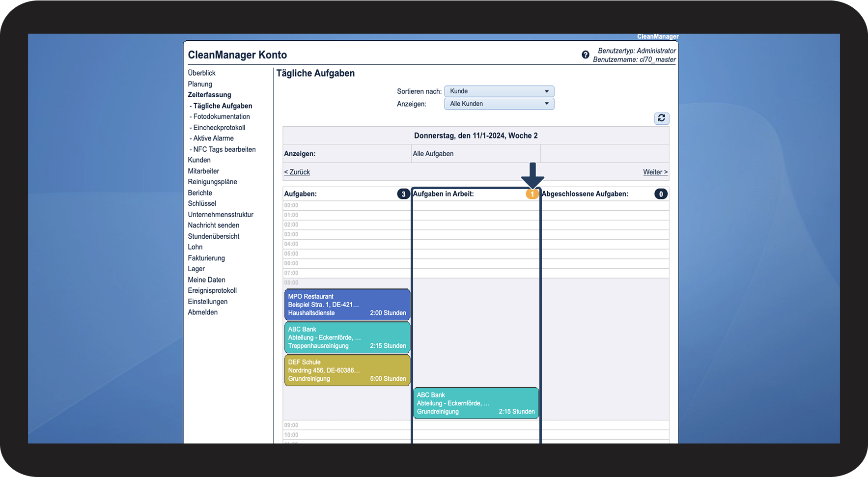Open the Berichte menu item

click(x=200, y=193)
